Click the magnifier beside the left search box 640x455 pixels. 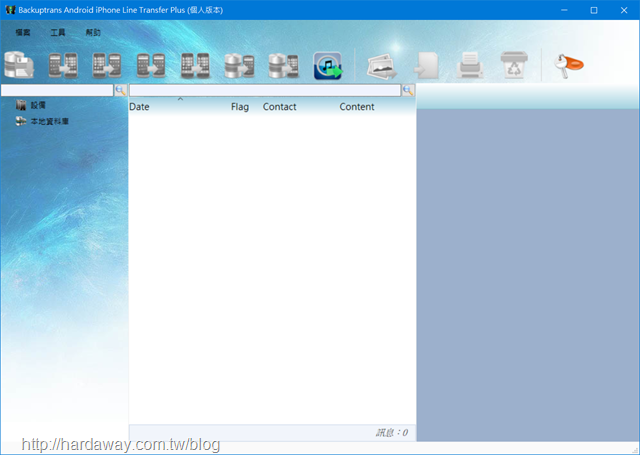121,90
